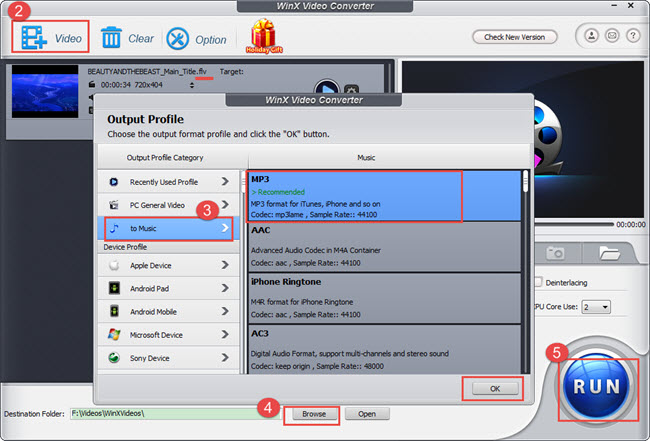Expand the Android Pad chevron
Screen dimensions: 650x441
click(225, 288)
